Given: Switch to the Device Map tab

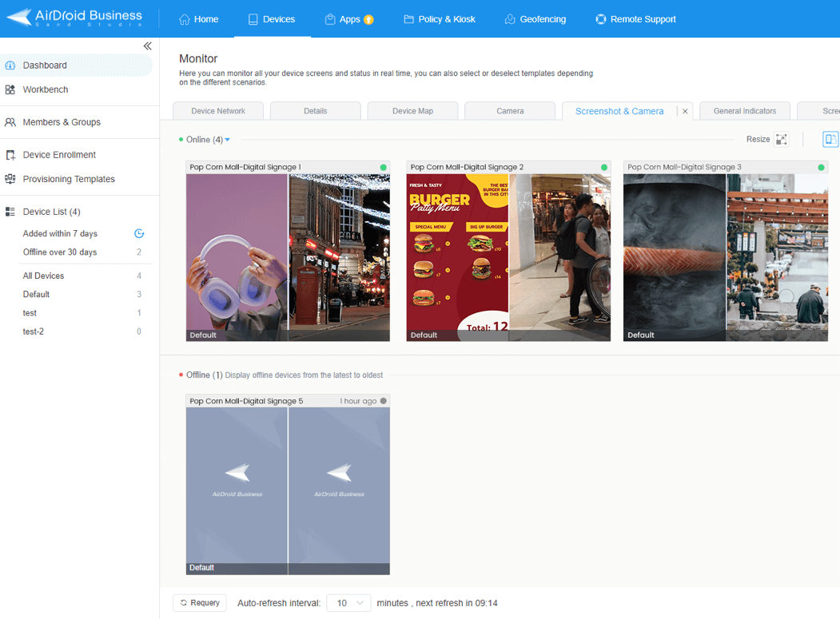Looking at the screenshot, I should (412, 111).
